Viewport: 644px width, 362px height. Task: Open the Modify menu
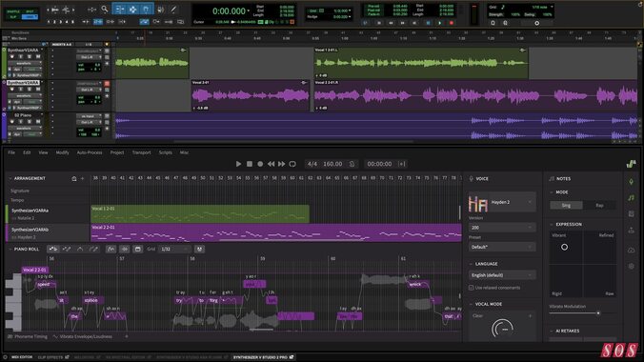pyautogui.click(x=63, y=152)
